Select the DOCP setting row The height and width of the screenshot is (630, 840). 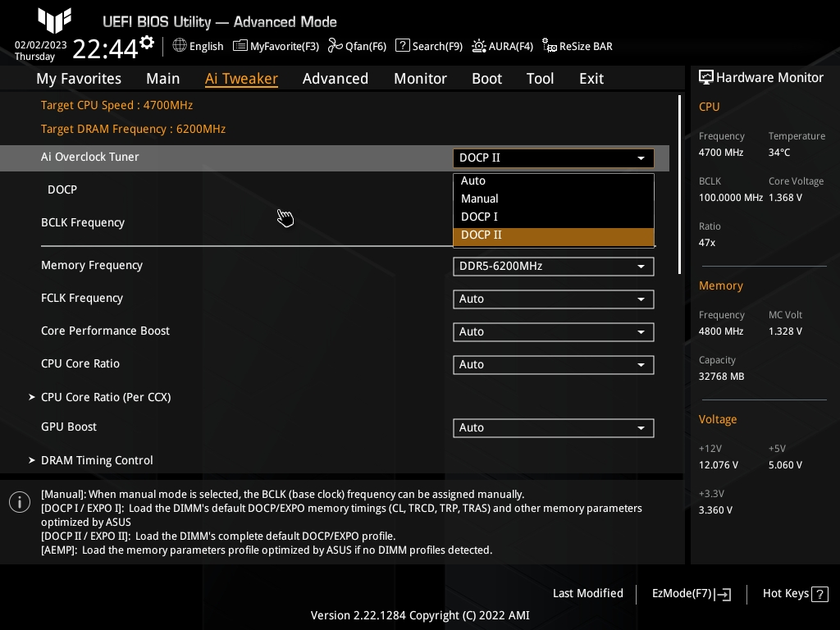[62, 189]
